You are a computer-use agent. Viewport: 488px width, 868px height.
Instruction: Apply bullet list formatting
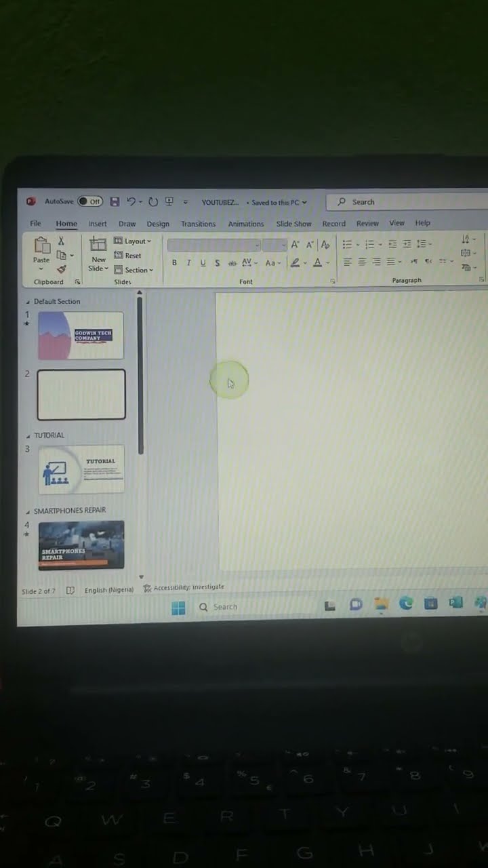coord(347,244)
